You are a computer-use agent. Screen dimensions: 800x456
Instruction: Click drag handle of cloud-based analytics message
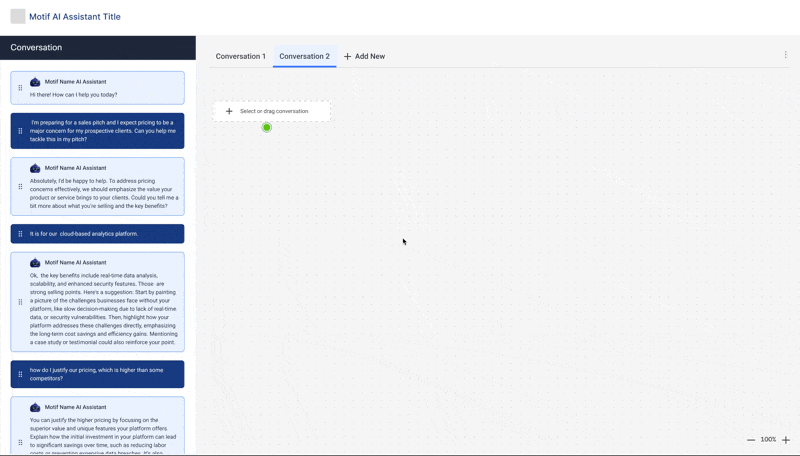[x=20, y=234]
